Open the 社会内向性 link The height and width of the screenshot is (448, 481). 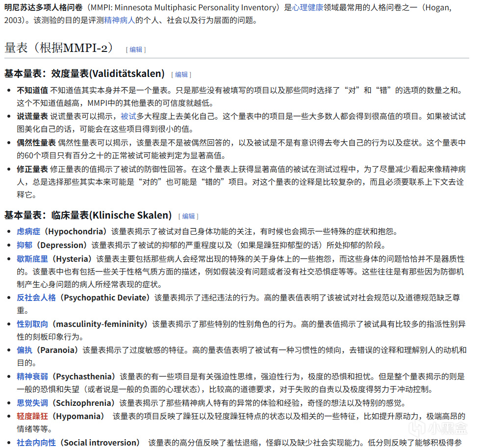pos(36,443)
